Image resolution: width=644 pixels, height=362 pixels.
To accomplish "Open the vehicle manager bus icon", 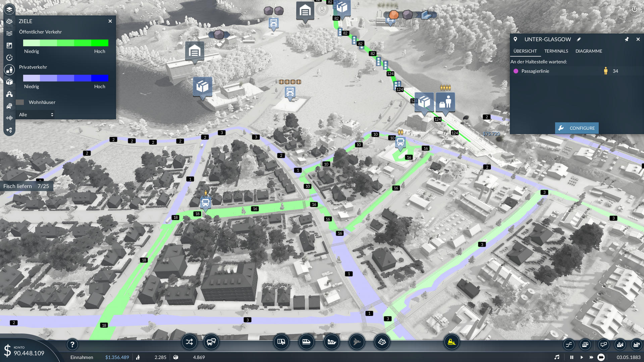I will pos(211,342).
